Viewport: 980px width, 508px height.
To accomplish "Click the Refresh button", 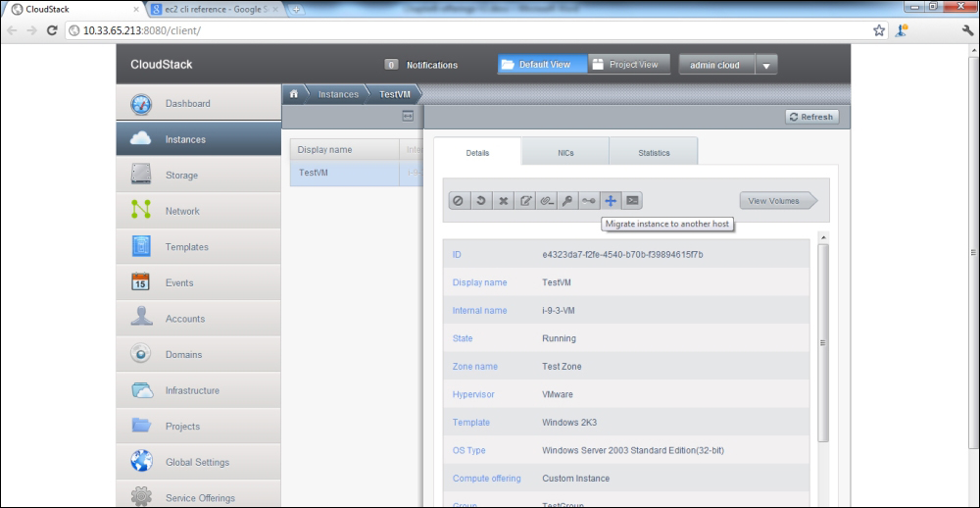I will click(810, 117).
